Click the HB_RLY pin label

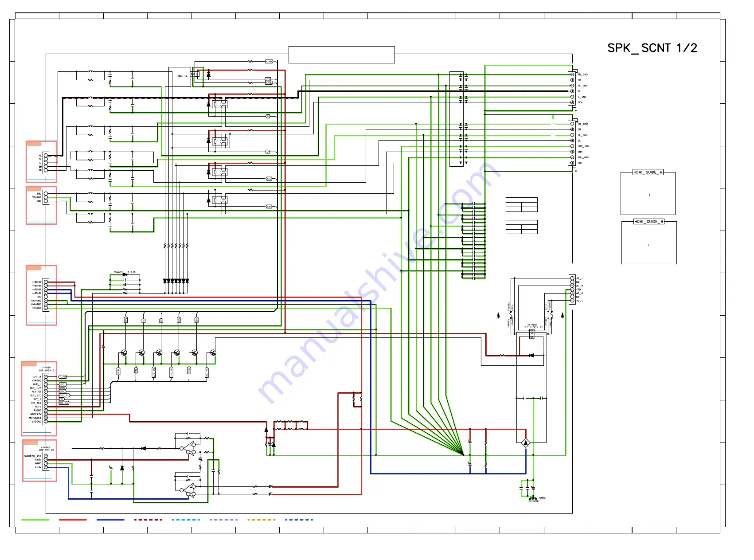click(x=36, y=403)
